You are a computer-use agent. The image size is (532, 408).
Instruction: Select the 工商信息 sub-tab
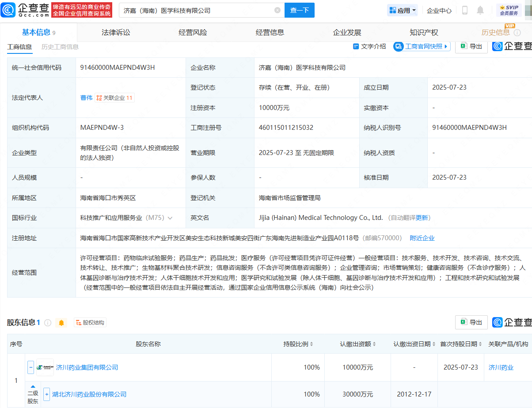tap(19, 47)
